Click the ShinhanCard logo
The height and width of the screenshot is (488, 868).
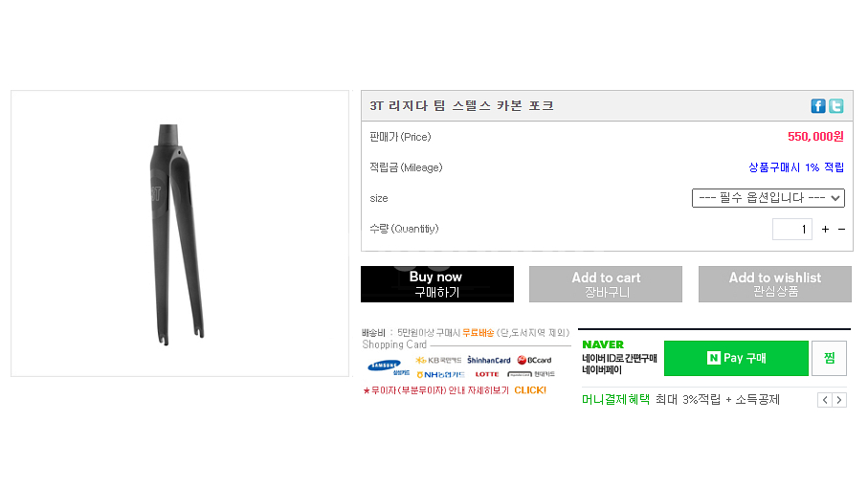[488, 361]
